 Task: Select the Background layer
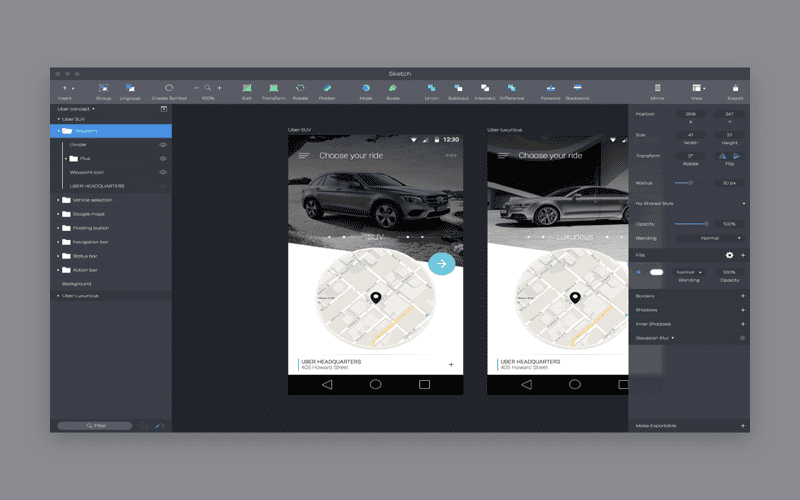(x=77, y=283)
